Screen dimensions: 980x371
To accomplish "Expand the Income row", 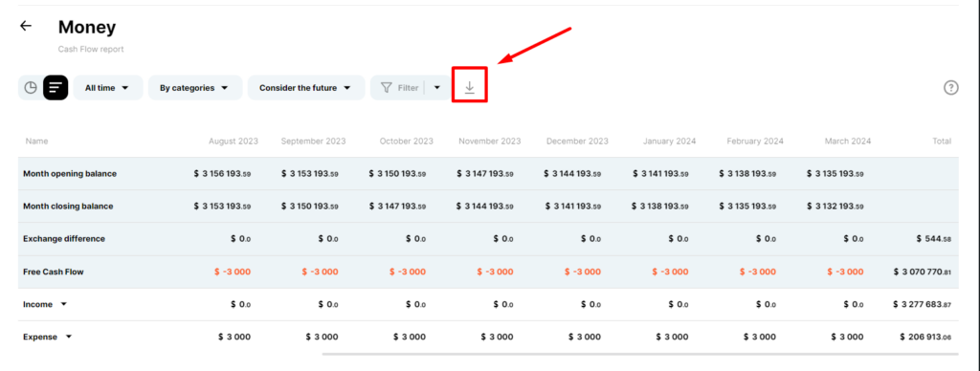I will tap(64, 304).
